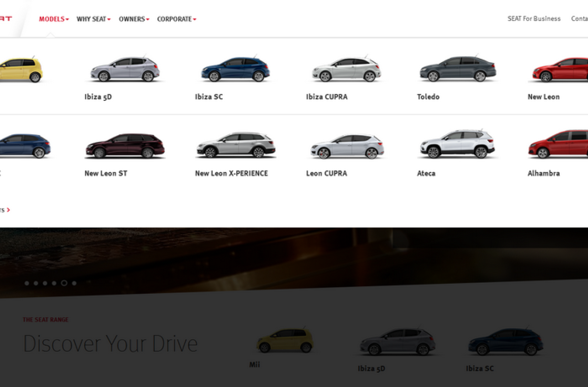Go to the last carousel slide dot
This screenshot has width=588, height=387.
click(x=74, y=283)
